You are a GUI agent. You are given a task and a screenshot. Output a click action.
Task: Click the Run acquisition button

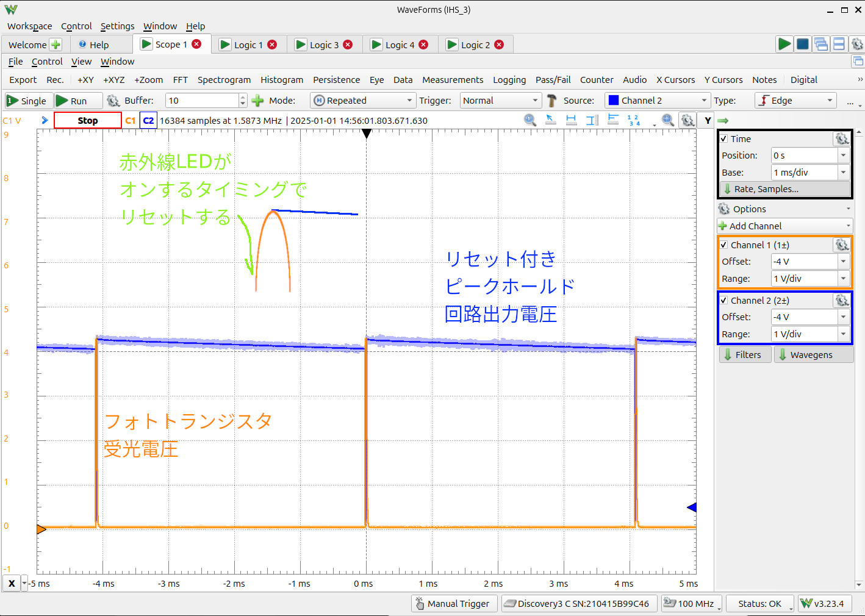pos(72,101)
